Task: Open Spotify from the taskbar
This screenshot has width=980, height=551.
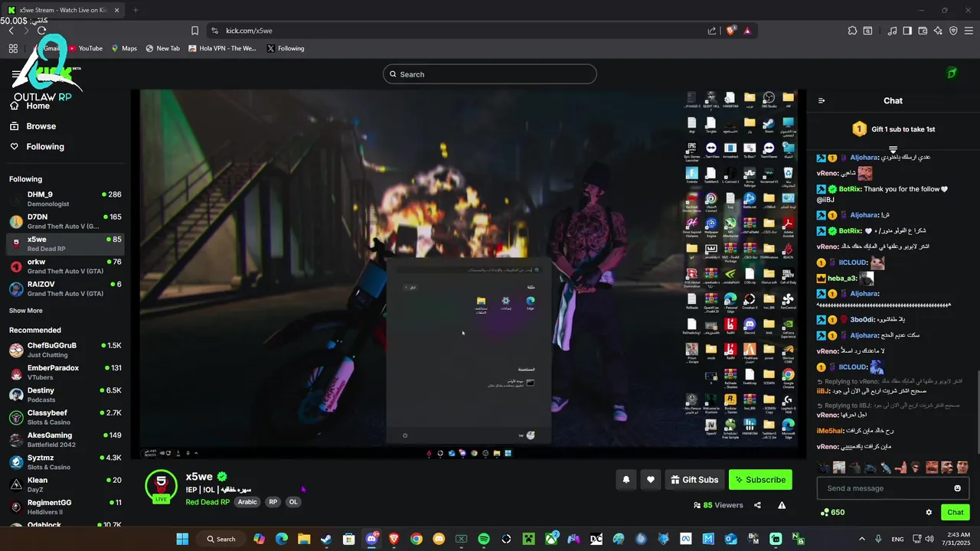Action: tap(484, 540)
